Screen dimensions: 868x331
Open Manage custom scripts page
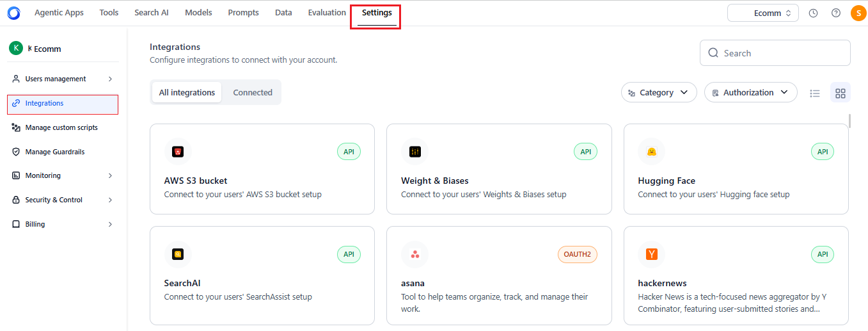[x=62, y=127]
